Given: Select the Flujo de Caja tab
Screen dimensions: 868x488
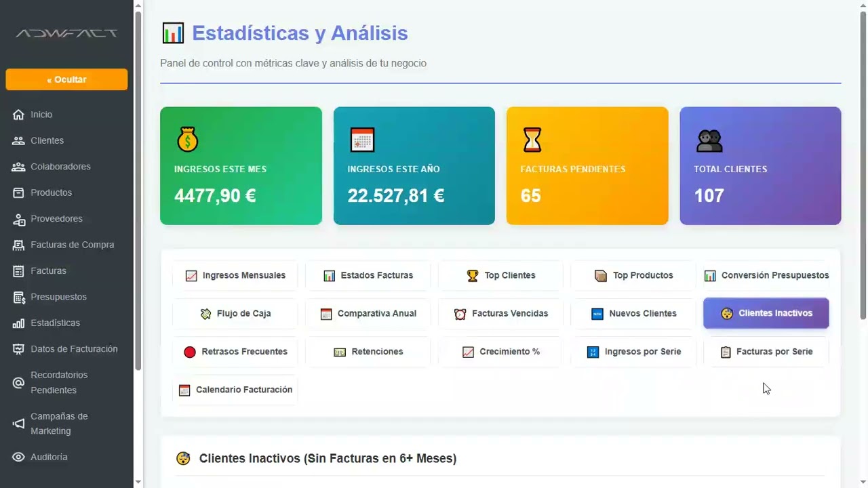Looking at the screenshot, I should pyautogui.click(x=235, y=314).
